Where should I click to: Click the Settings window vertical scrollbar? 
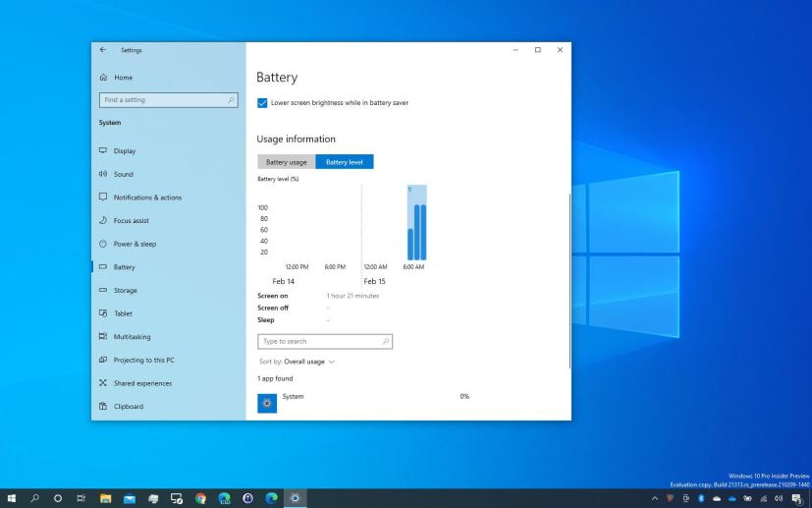coord(569,281)
